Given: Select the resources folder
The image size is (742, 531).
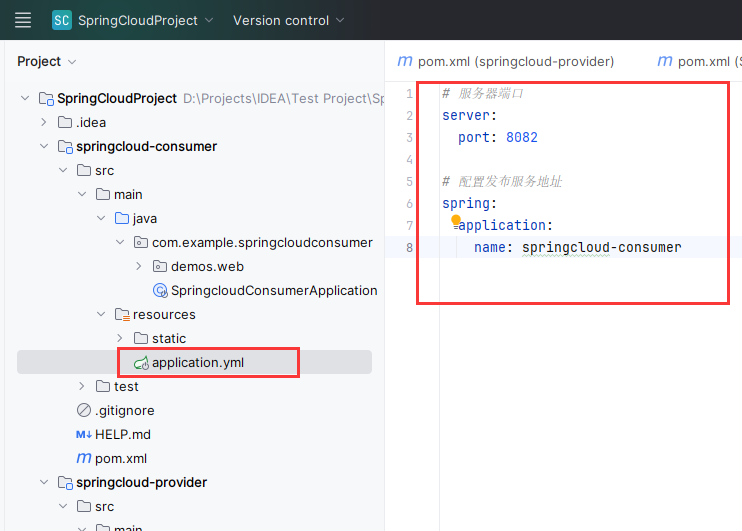Looking at the screenshot, I should pos(164,314).
